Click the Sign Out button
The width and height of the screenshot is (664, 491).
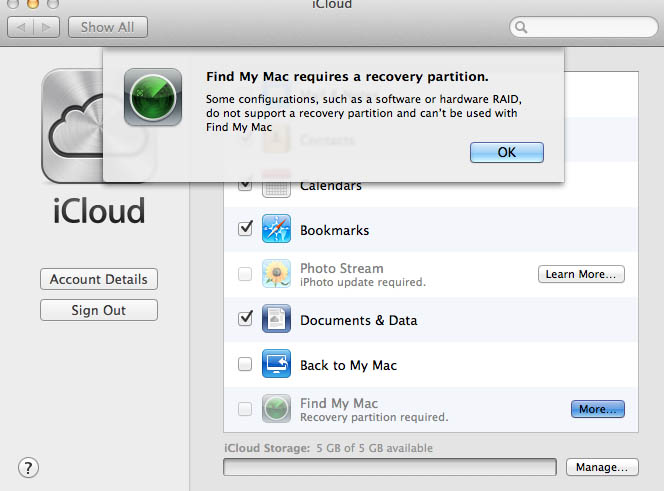99,310
